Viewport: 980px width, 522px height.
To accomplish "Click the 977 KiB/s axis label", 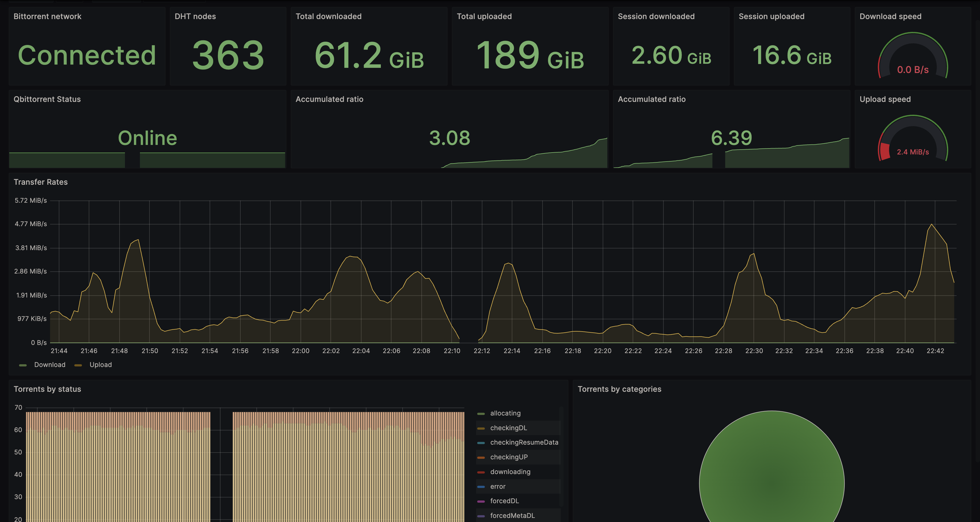I will coord(32,319).
